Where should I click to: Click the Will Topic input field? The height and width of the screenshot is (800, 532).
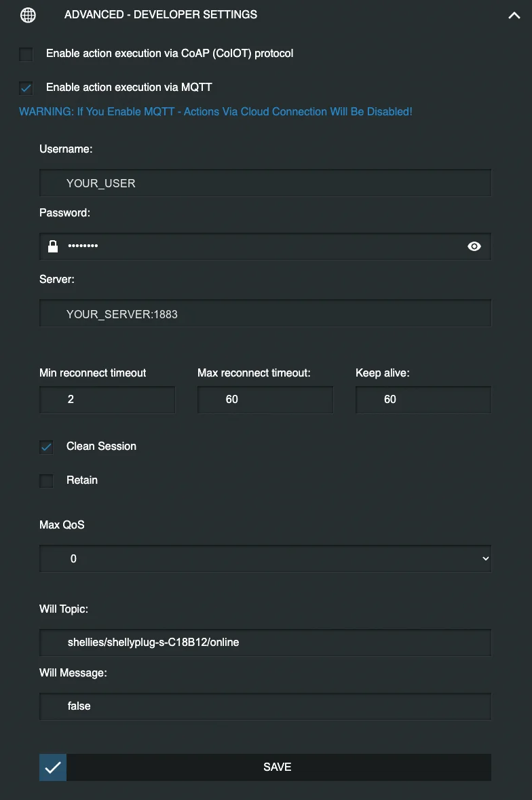coord(265,643)
